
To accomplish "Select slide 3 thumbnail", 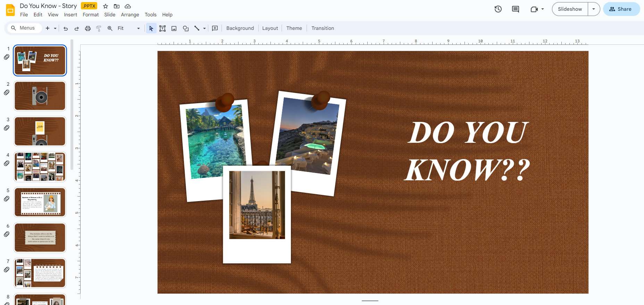I will point(40,131).
